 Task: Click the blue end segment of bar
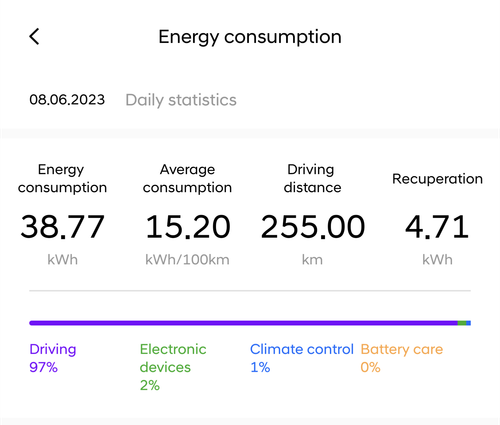click(468, 323)
